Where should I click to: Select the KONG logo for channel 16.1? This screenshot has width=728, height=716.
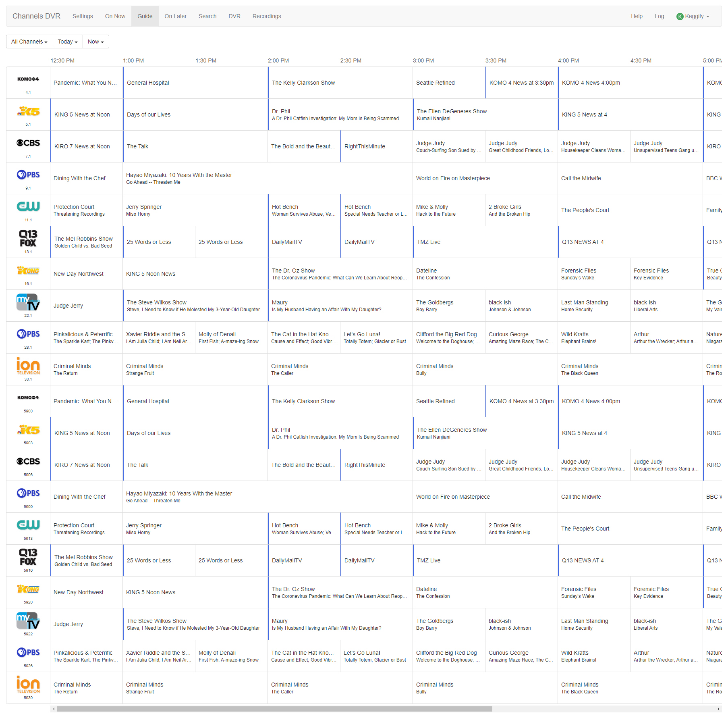pos(28,271)
